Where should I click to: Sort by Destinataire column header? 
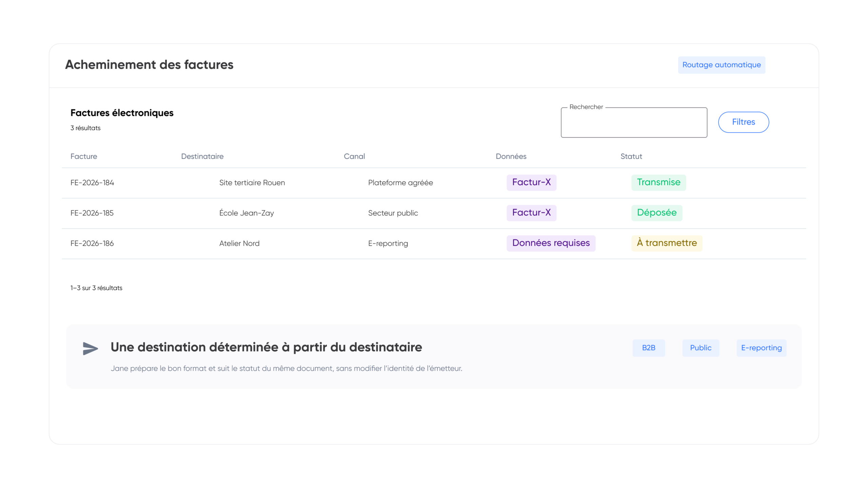click(202, 156)
